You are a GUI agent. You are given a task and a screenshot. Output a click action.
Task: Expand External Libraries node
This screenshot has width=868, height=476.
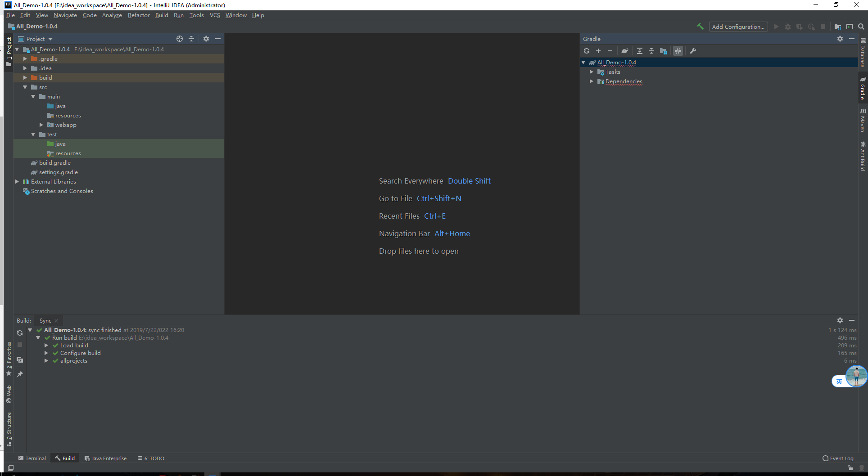tap(17, 182)
